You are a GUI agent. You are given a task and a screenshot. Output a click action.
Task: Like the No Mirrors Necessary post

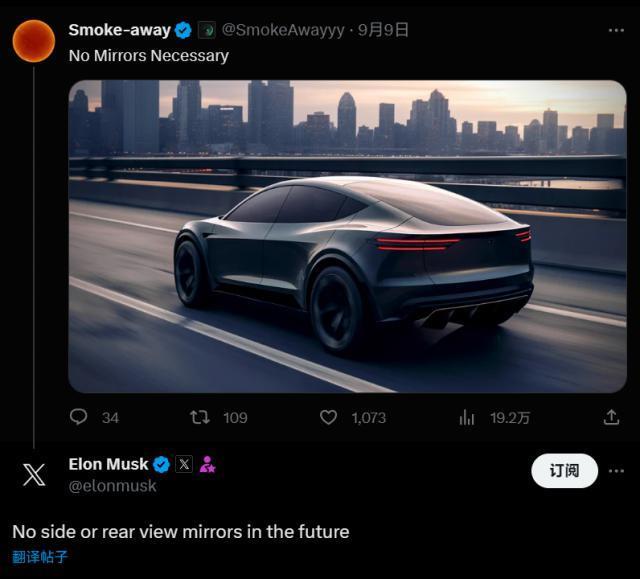(x=328, y=417)
